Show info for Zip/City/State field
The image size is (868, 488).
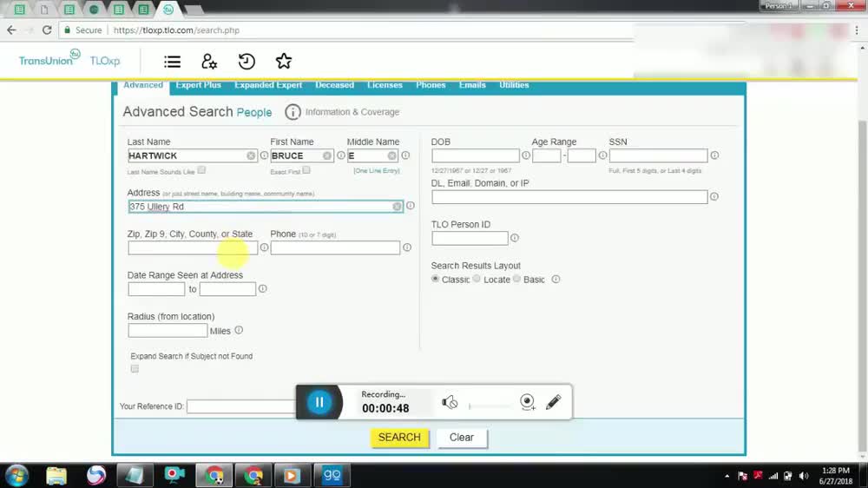264,247
